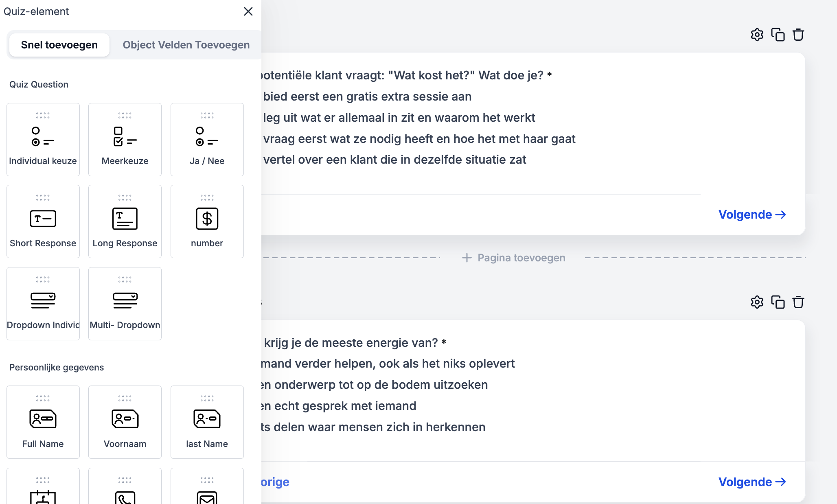
Task: Add a Meerkeuze question element
Action: point(125,140)
